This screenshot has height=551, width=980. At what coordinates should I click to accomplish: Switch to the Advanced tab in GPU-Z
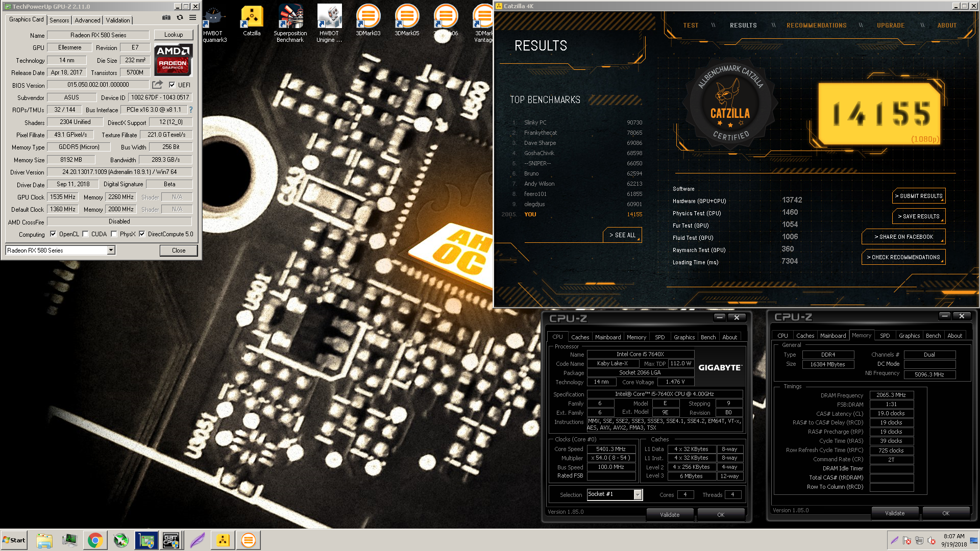coord(87,20)
